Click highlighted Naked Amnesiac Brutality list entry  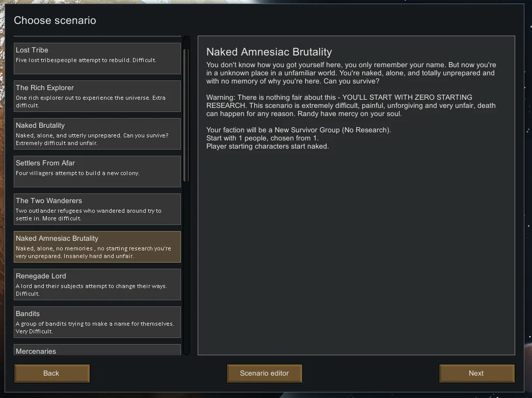pyautogui.click(x=97, y=247)
